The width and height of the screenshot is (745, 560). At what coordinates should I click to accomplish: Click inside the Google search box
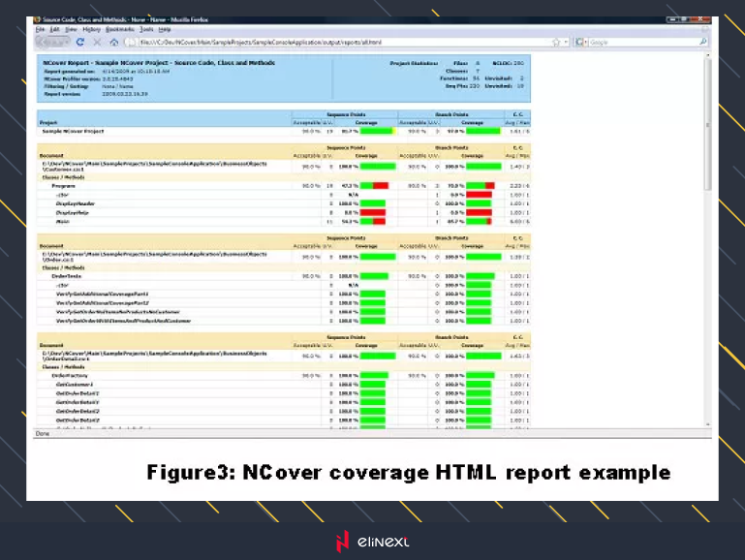(639, 43)
